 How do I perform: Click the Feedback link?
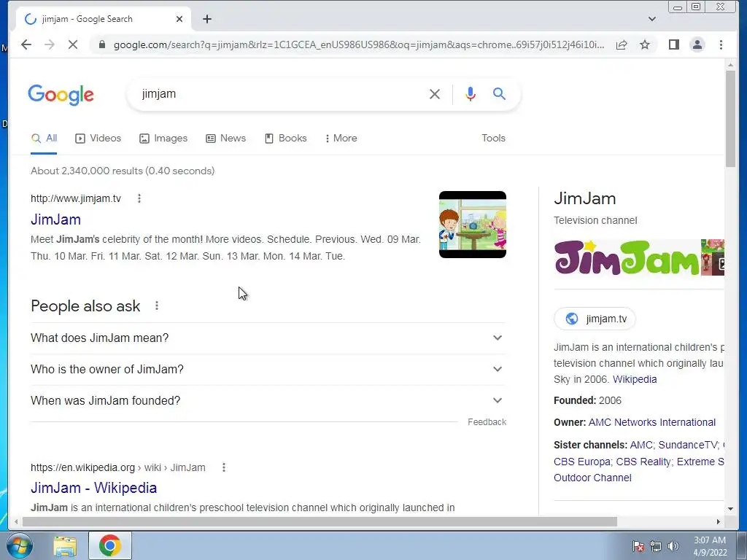tap(487, 422)
